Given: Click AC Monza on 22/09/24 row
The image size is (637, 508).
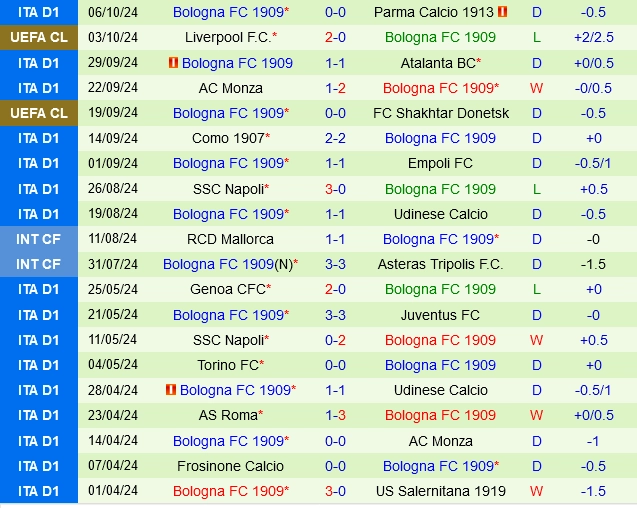Looking at the screenshot, I should tap(230, 88).
